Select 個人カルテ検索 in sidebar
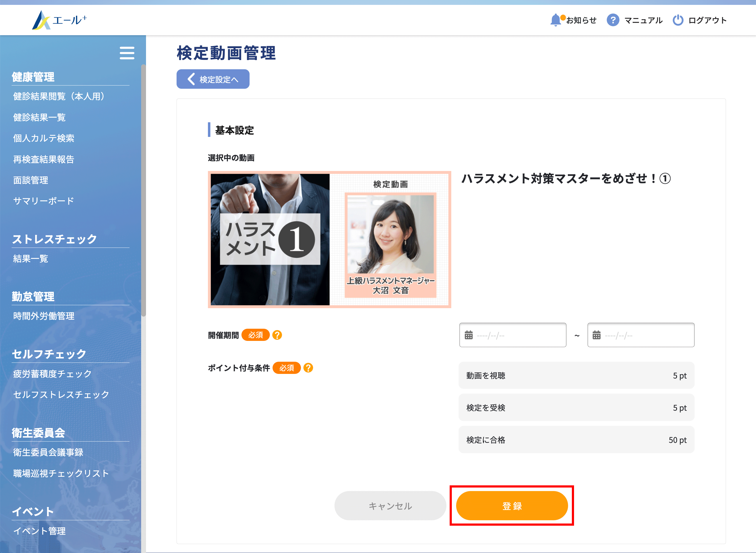756x553 pixels. (44, 138)
